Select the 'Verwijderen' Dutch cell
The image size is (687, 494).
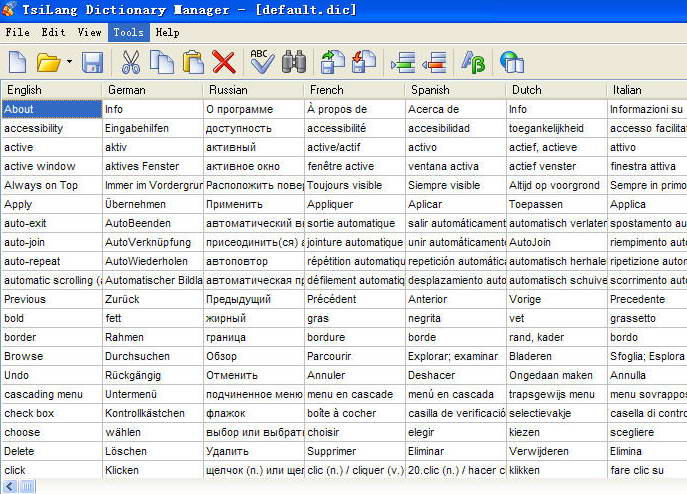coord(556,451)
